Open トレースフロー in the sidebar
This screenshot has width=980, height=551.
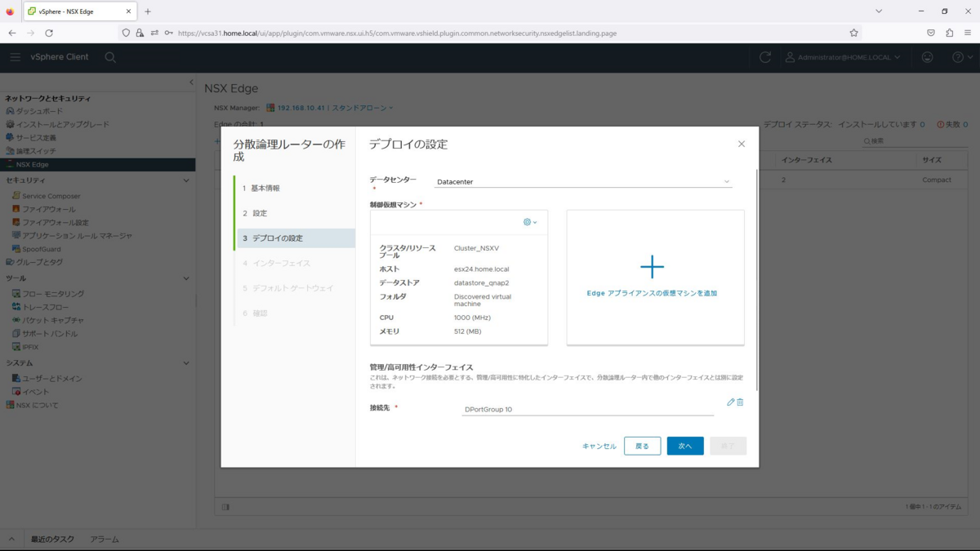(45, 307)
